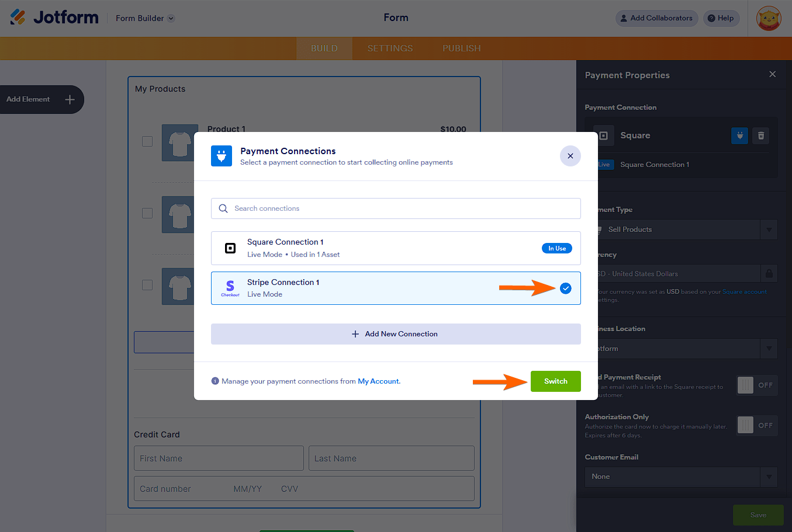The width and height of the screenshot is (792, 532).
Task: Click the plug icon in Payment Connections header
Action: tap(222, 156)
